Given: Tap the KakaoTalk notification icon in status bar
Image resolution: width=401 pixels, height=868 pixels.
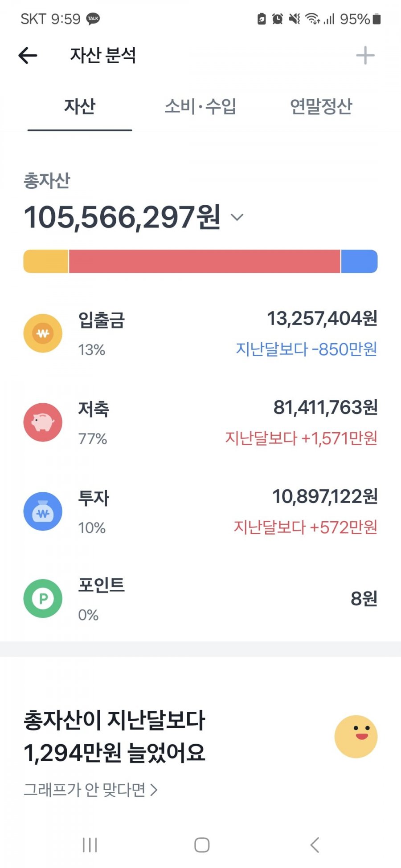Looking at the screenshot, I should coord(93,19).
